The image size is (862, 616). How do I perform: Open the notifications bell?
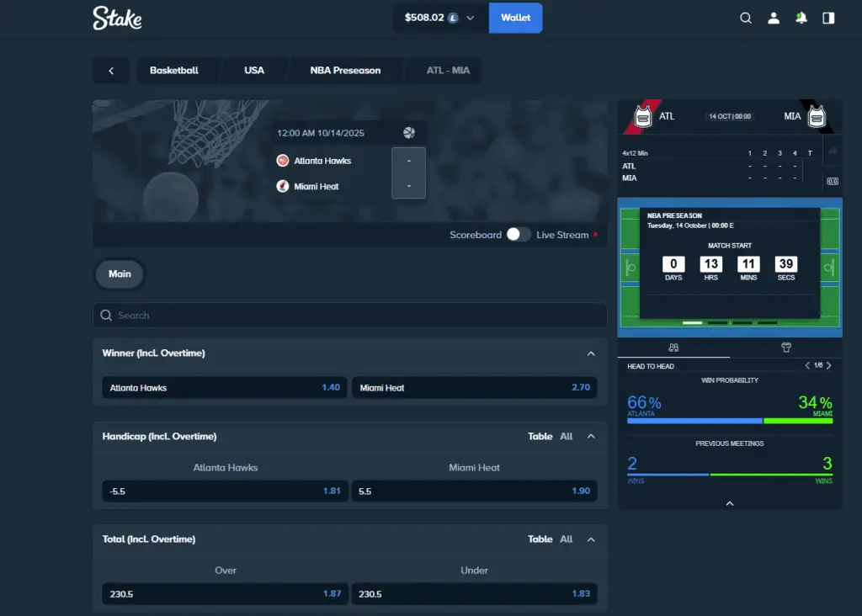tap(801, 18)
